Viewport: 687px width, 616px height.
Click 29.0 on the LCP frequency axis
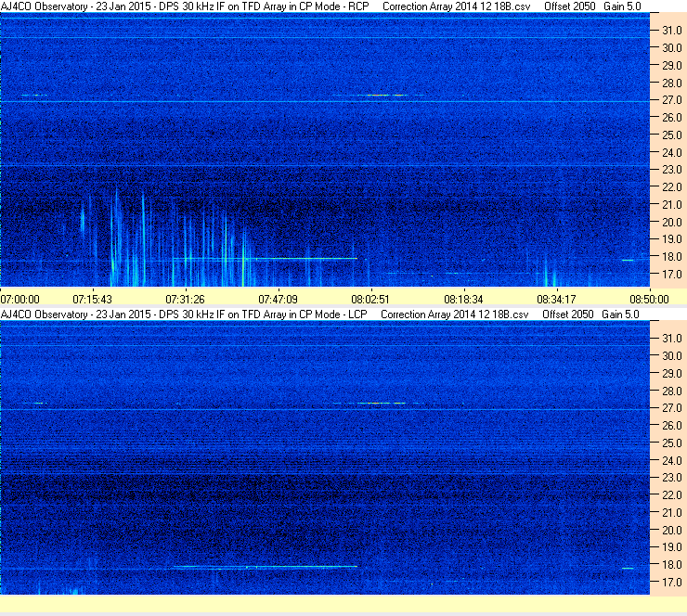[x=671, y=374]
